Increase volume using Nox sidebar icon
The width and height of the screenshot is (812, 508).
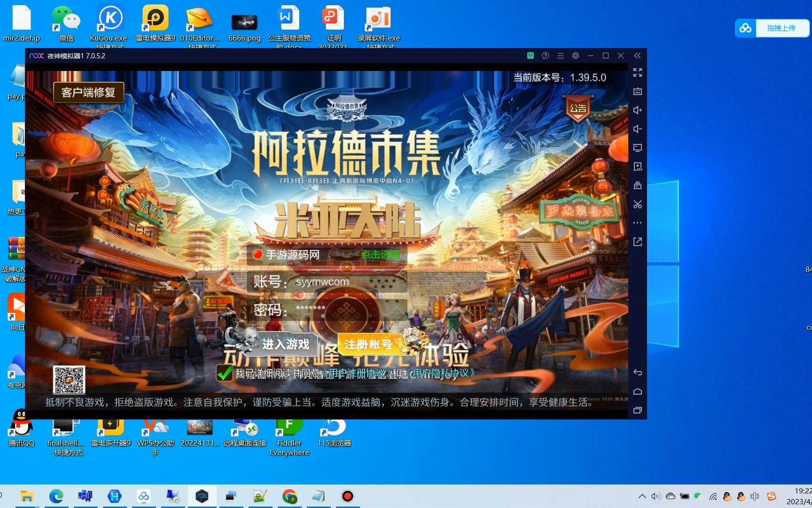coord(637,110)
